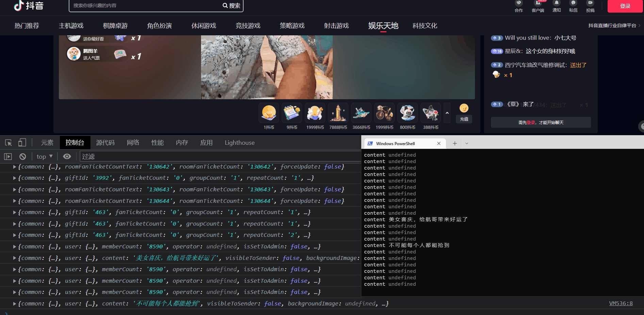
Task: Select the 角色扮演 category tab
Action: coord(160,25)
